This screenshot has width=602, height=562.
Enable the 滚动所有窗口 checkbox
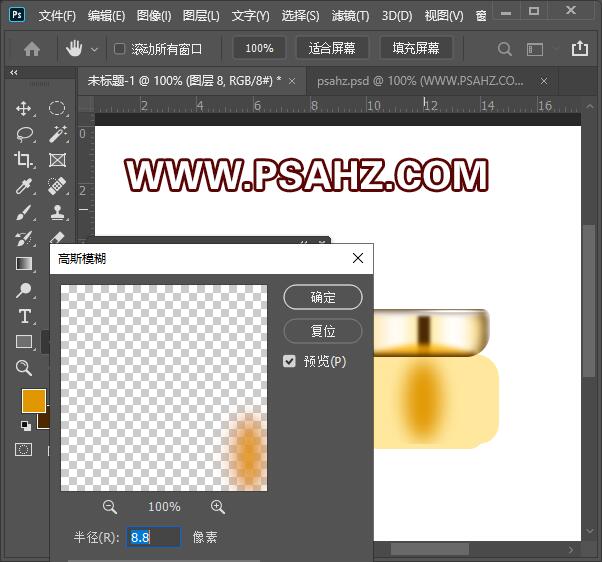(x=119, y=49)
